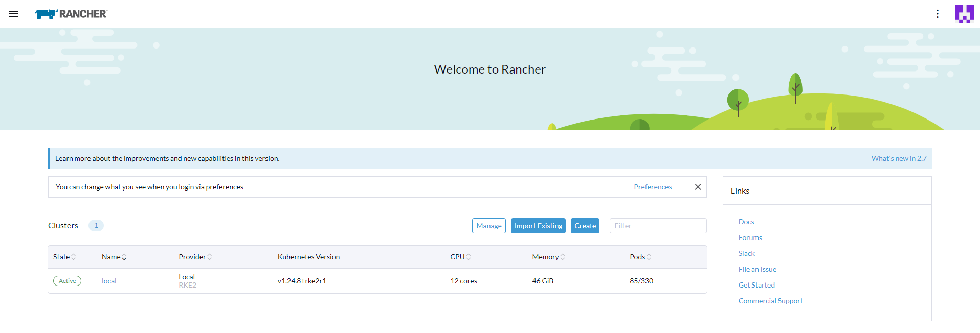The height and width of the screenshot is (333, 980).
Task: Sort clusters by Pods column
Action: (640, 257)
